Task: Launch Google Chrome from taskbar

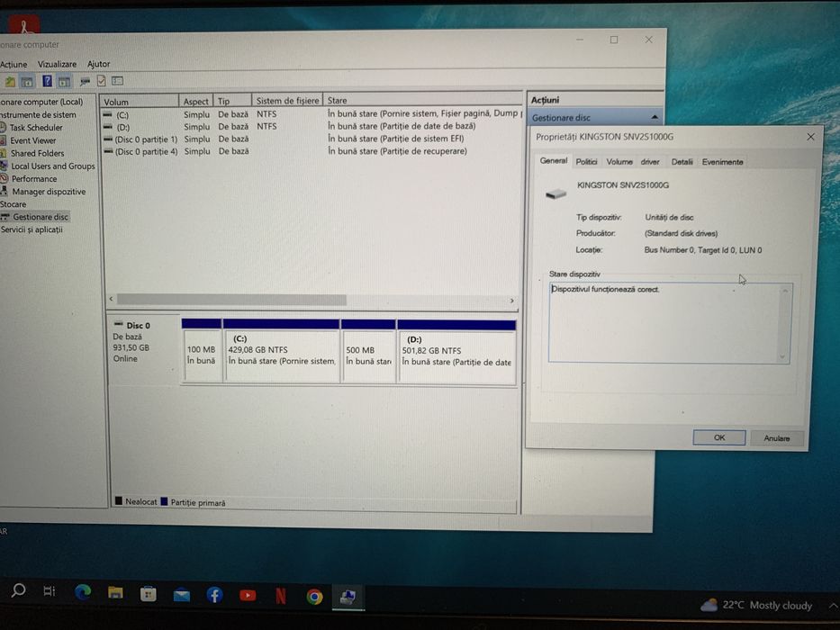Action: tap(314, 596)
